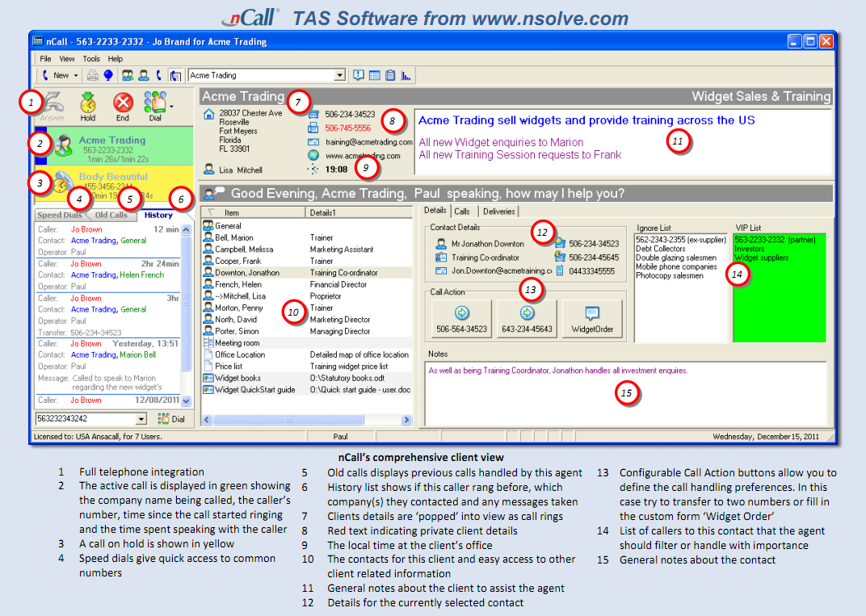Expand the Dial dropdown arrow beside hand icon
866x616 pixels.
click(x=172, y=107)
